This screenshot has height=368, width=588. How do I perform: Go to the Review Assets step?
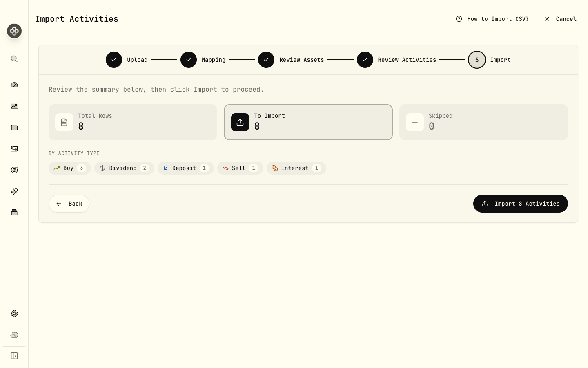point(291,60)
